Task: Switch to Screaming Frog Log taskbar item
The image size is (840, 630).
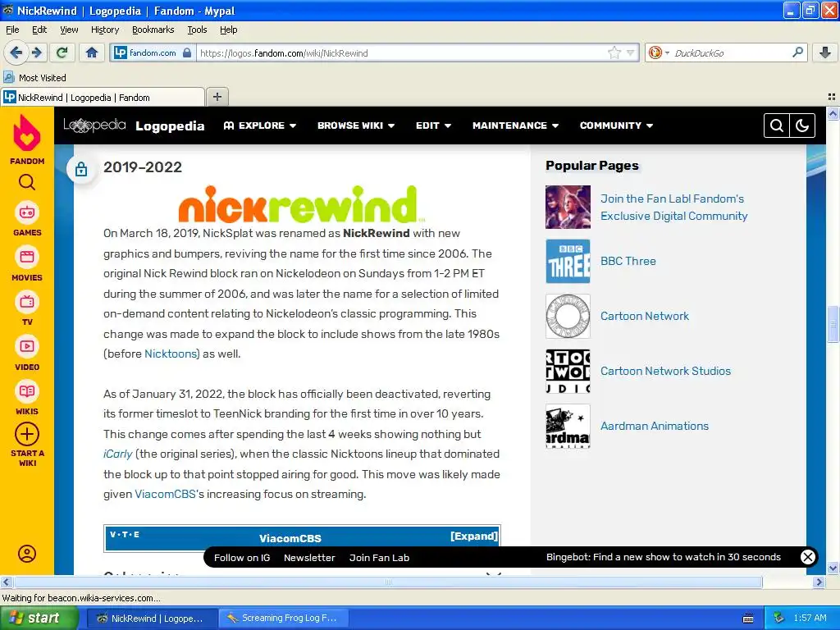Action: 283,619
